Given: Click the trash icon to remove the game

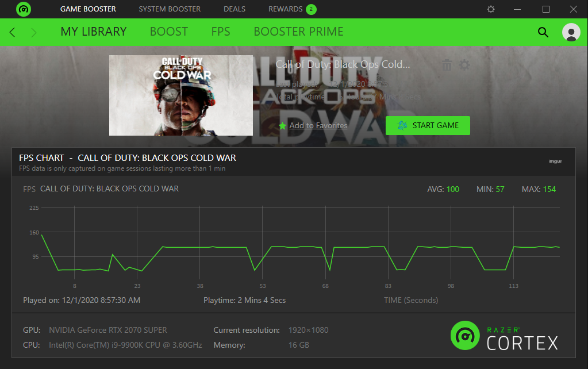Looking at the screenshot, I should pyautogui.click(x=447, y=65).
